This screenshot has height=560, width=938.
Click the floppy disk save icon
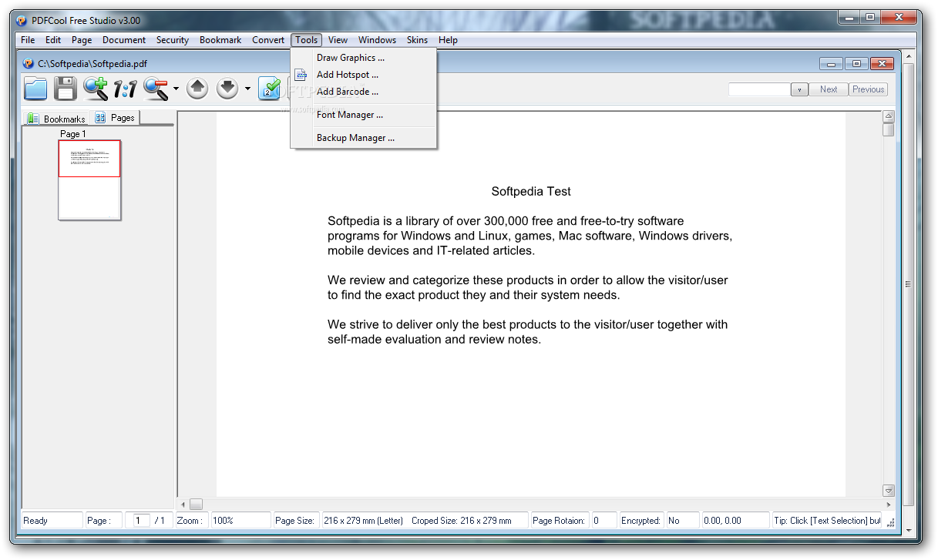tap(65, 89)
